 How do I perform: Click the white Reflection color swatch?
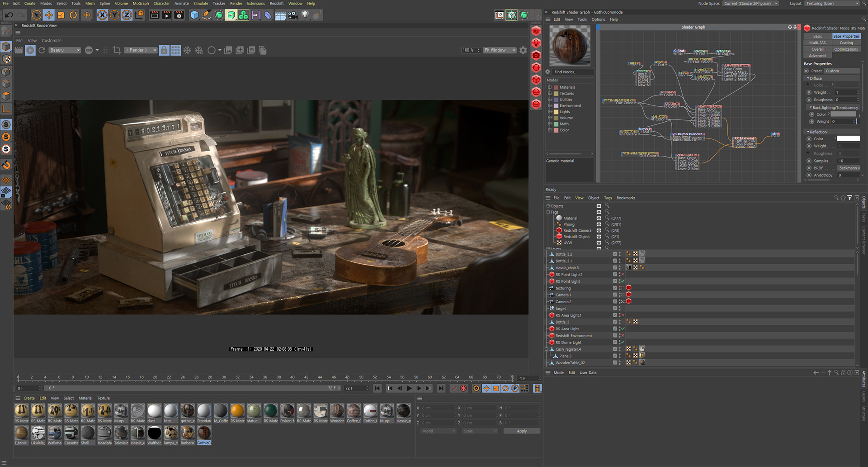pyautogui.click(x=848, y=139)
